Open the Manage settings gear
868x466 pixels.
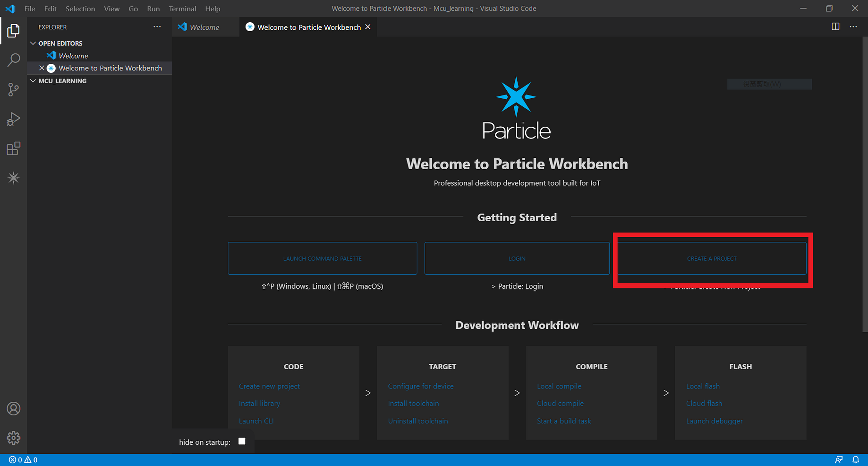(14, 438)
